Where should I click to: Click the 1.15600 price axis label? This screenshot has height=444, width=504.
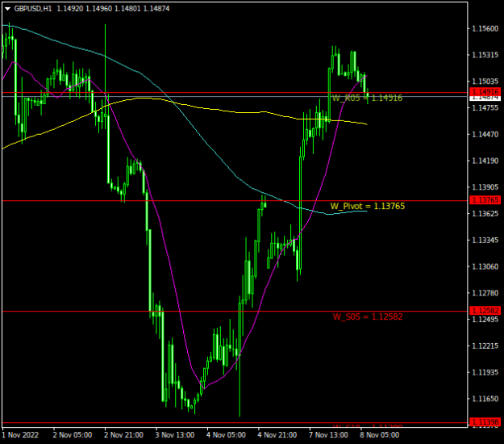click(485, 28)
